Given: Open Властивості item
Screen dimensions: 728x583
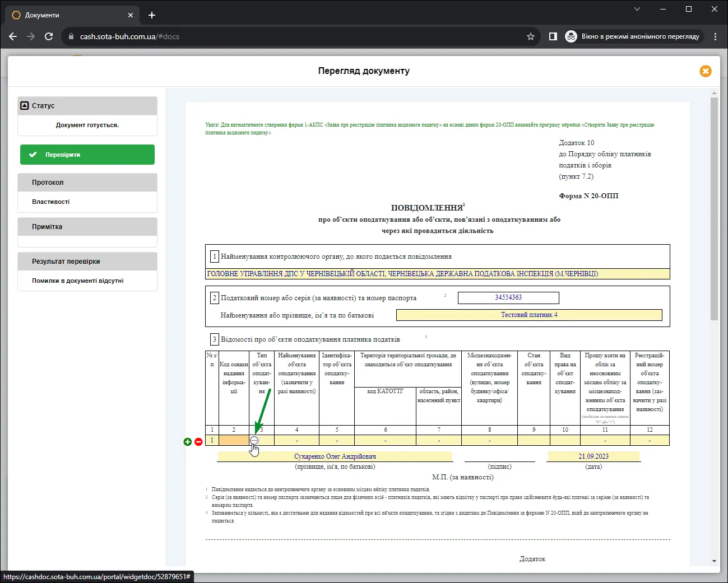Looking at the screenshot, I should [x=51, y=202].
